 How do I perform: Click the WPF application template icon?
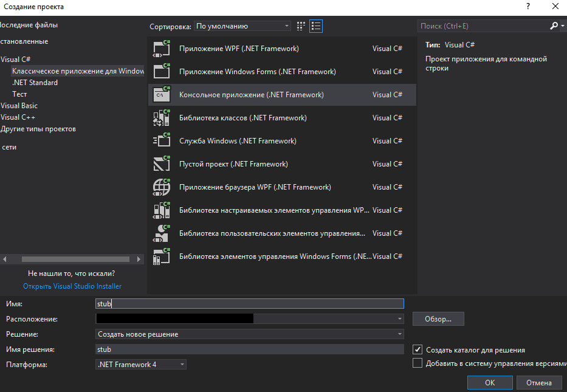point(161,49)
